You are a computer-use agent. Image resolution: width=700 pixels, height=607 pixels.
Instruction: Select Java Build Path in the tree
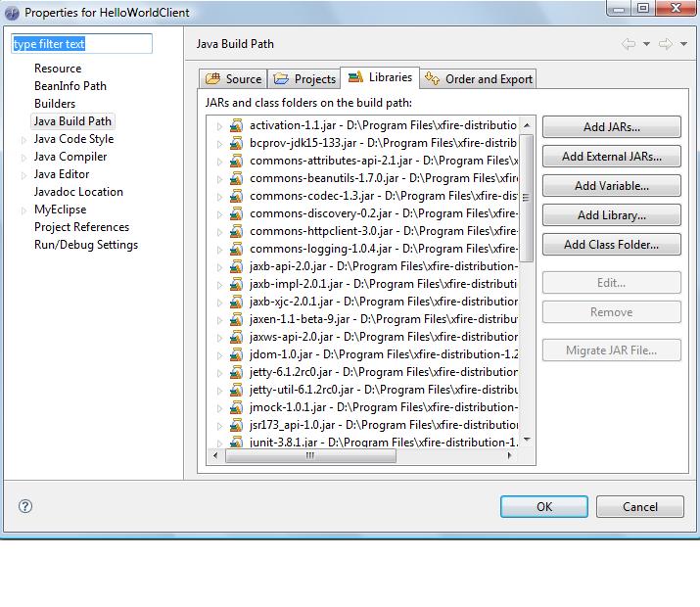tap(72, 121)
